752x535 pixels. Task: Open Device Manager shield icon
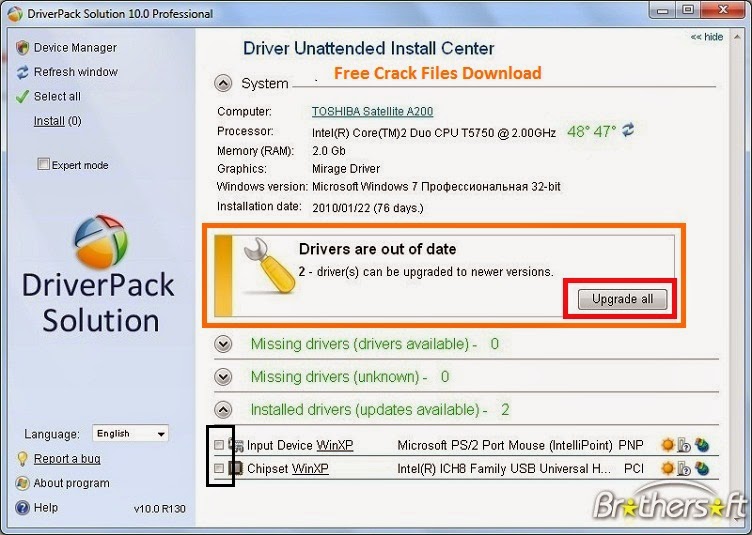pos(22,47)
